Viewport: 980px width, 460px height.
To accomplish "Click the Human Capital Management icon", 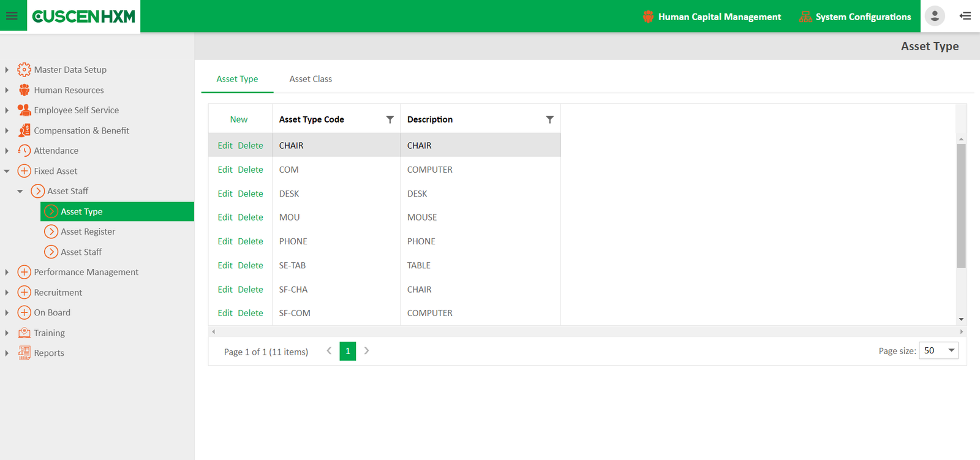I will pyautogui.click(x=648, y=17).
